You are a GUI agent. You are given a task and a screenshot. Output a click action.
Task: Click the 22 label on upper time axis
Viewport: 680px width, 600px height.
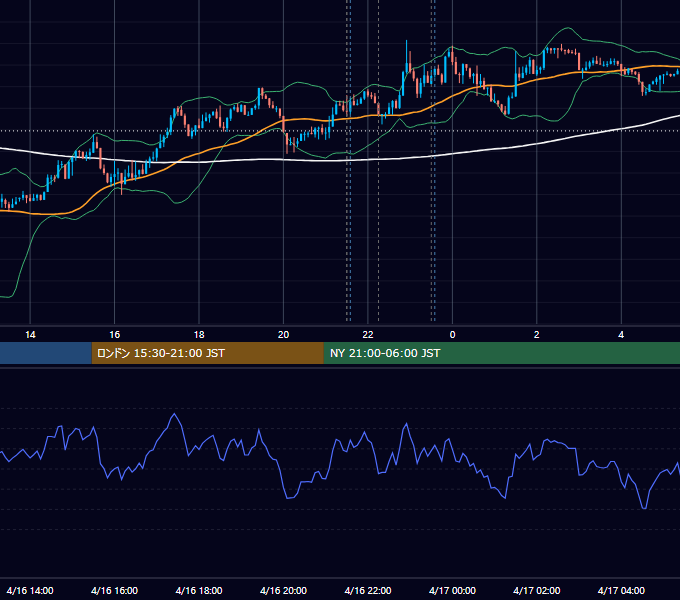(368, 335)
